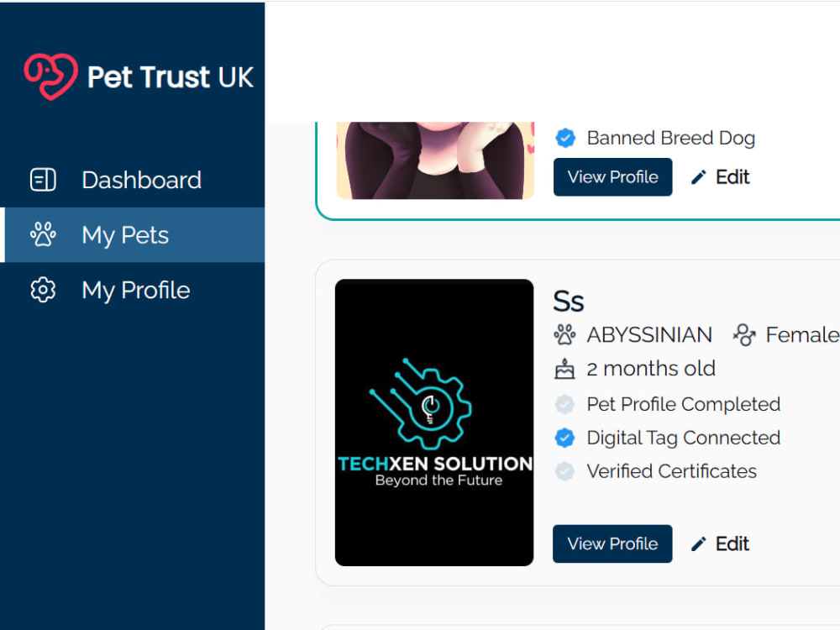Viewport: 840px width, 630px height.
Task: Click the Verified Certificates grey badge
Action: pos(564,471)
